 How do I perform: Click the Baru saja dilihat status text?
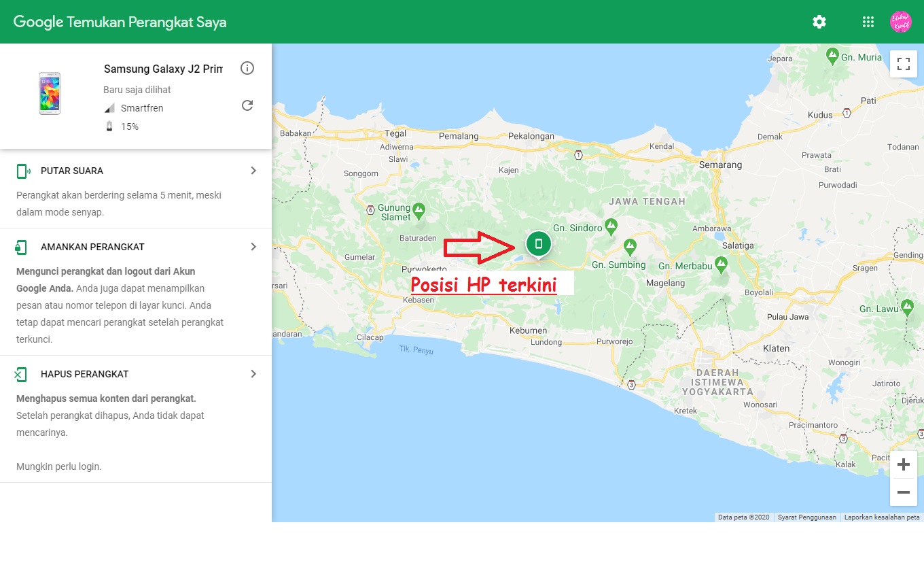(137, 90)
